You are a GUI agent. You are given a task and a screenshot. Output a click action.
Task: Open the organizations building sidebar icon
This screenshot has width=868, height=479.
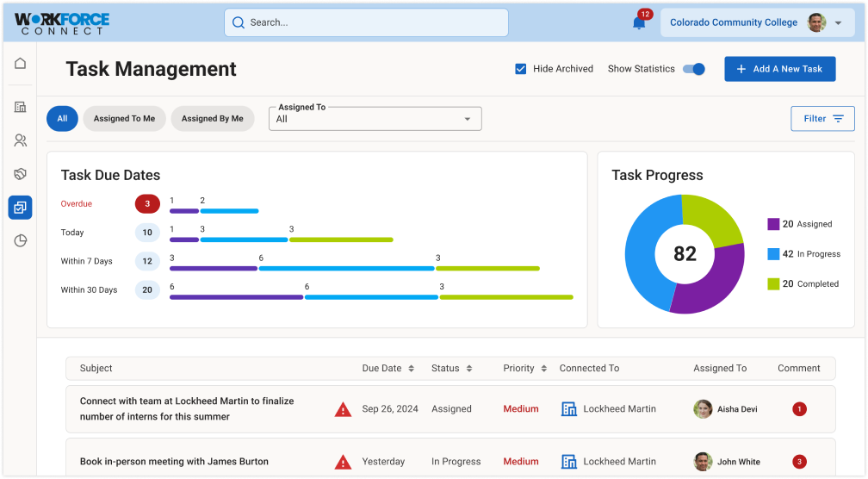click(x=21, y=107)
